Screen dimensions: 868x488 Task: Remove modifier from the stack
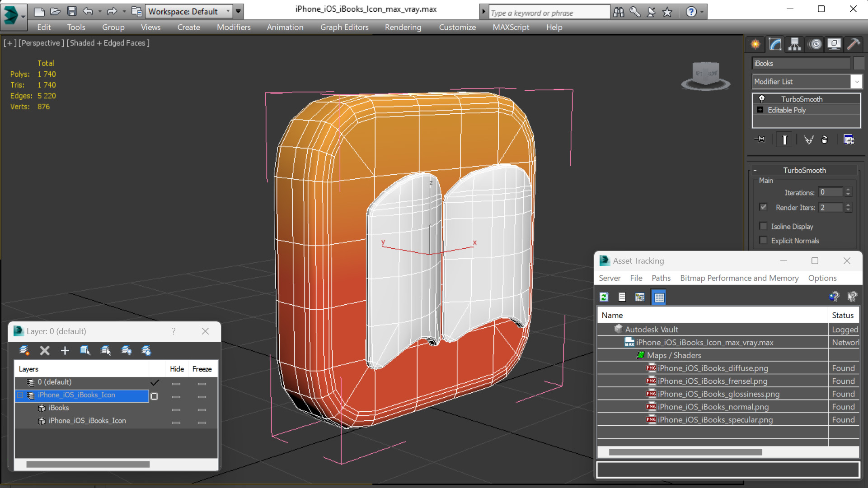point(825,139)
